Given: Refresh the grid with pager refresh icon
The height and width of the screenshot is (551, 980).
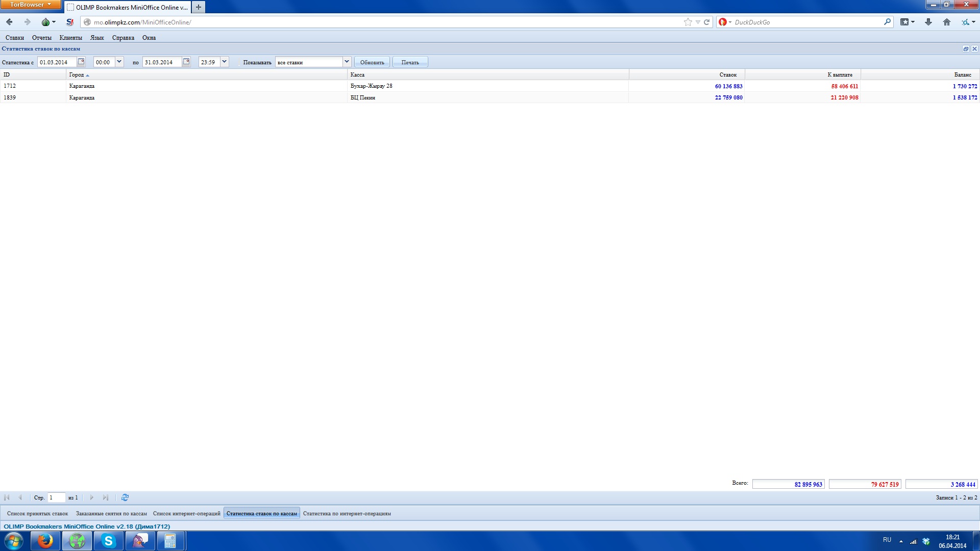Looking at the screenshot, I should click(x=125, y=497).
